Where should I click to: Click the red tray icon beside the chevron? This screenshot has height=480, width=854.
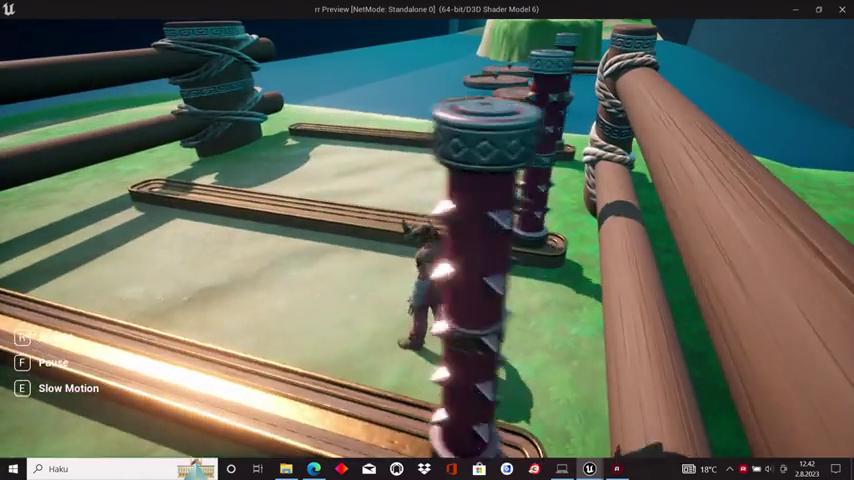point(743,469)
